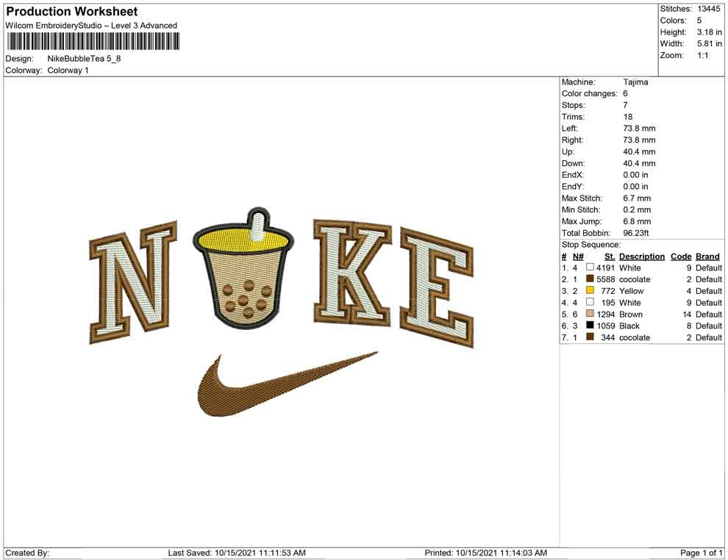Click the "Production Worksheet" title
This screenshot has height=560, width=728.
(x=72, y=11)
